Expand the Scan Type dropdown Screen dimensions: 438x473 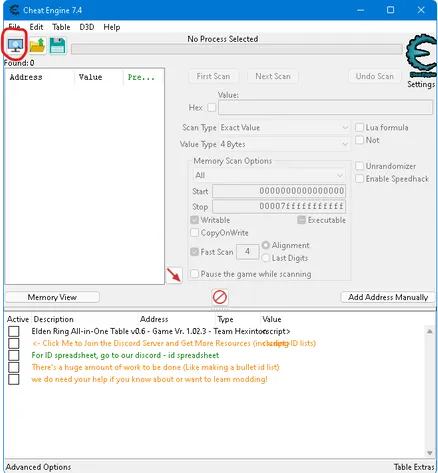284,128
